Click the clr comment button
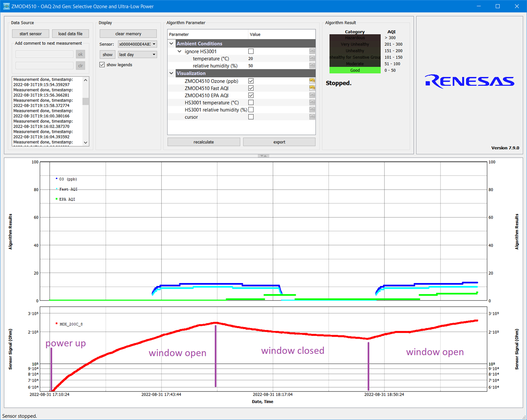This screenshot has width=527, height=420. coord(81,65)
